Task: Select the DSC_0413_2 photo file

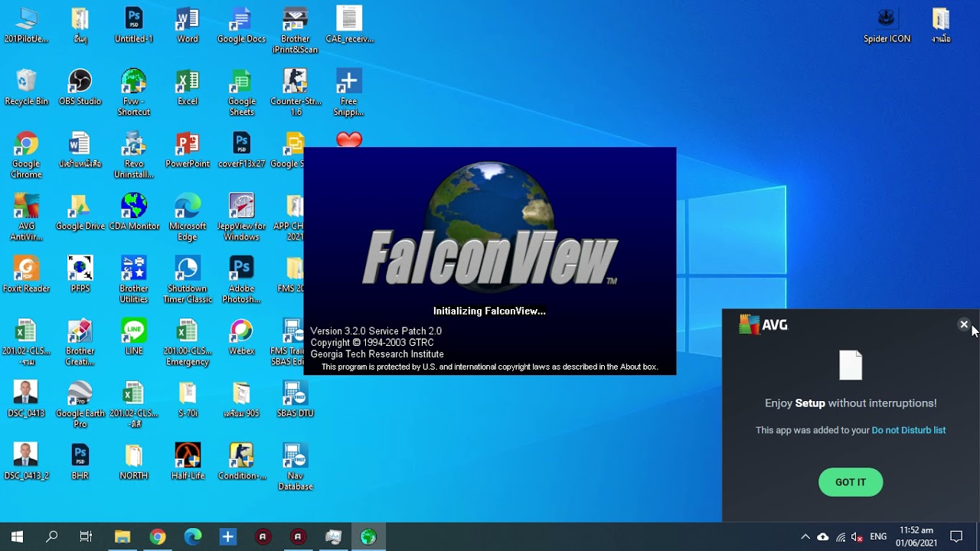Action: [26, 461]
